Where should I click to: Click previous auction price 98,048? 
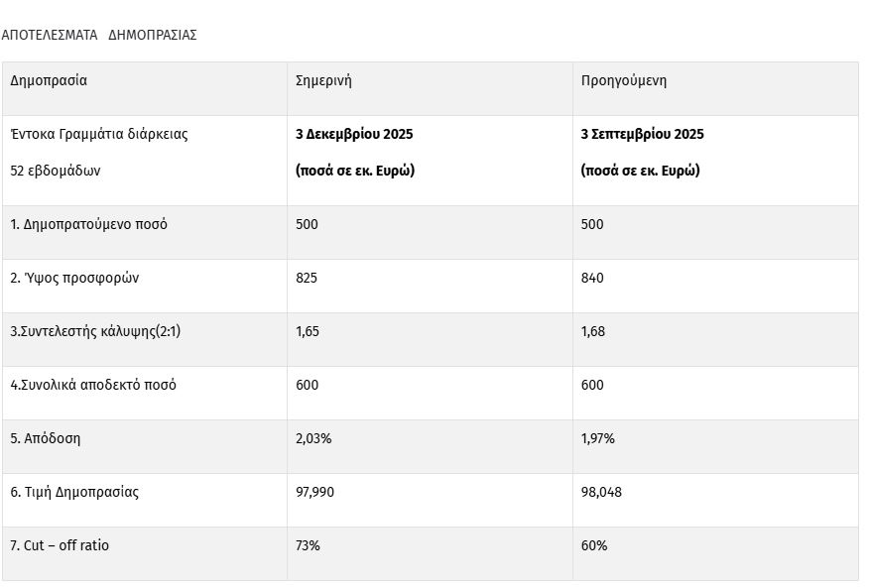point(601,492)
